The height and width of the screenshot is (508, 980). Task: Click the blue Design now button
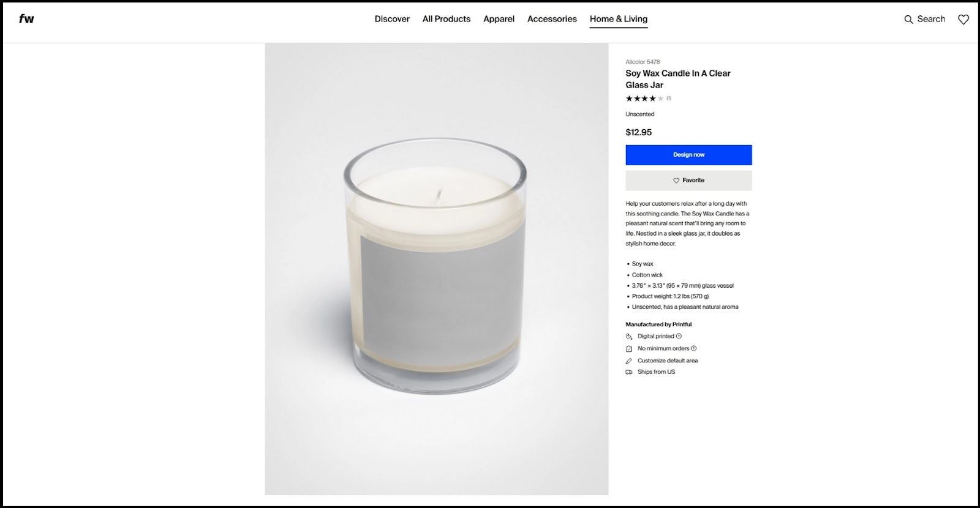click(x=688, y=155)
